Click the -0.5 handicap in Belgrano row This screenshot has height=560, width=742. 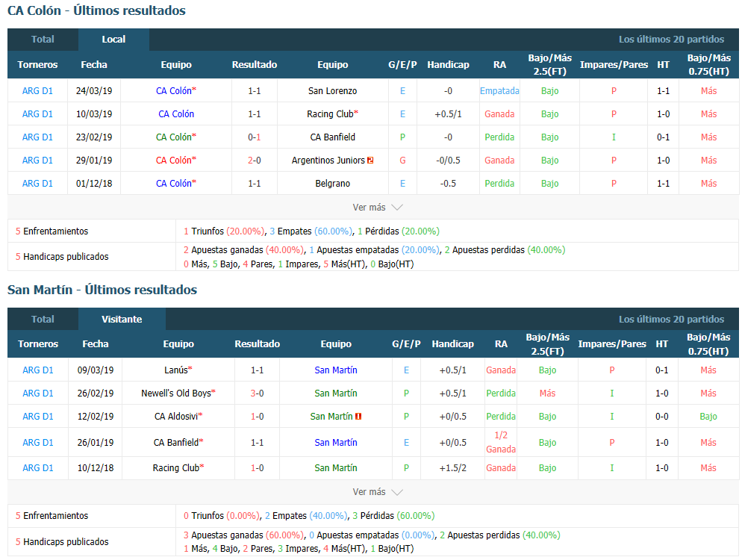[x=448, y=184]
